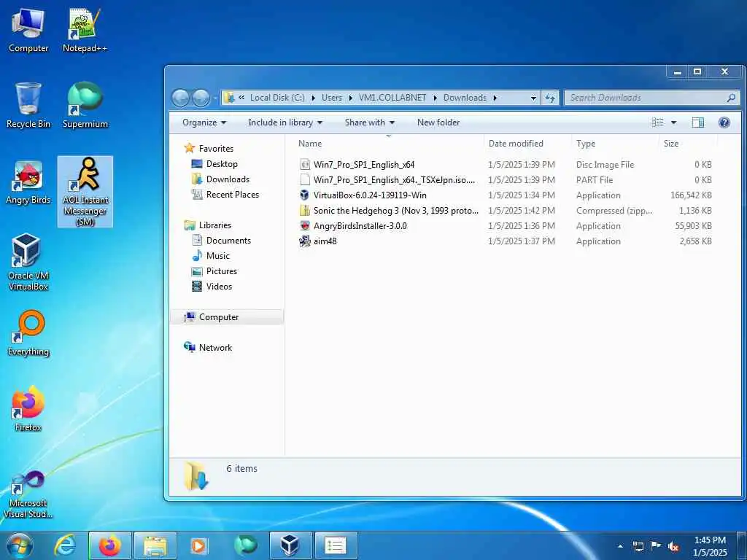Open the Include in library dropdown
747x560 pixels.
click(x=285, y=122)
